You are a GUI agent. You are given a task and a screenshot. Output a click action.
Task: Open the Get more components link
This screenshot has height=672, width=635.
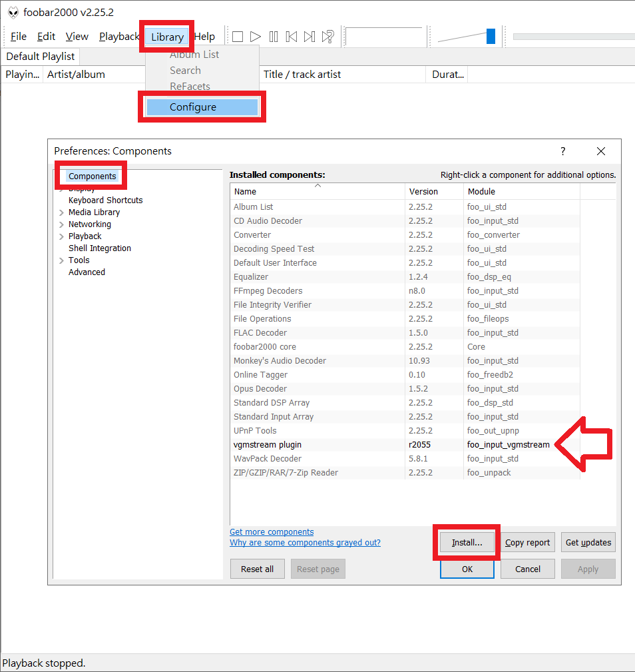point(272,532)
